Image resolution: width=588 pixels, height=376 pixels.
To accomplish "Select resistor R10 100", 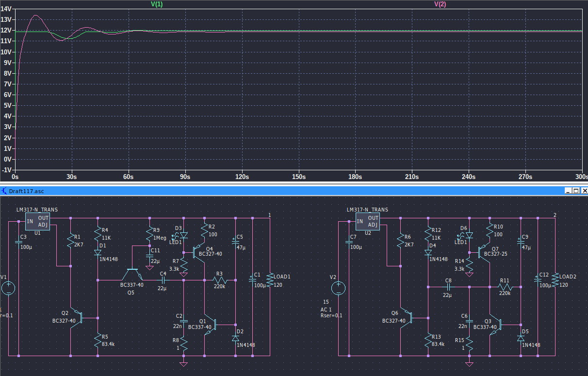I will [490, 230].
